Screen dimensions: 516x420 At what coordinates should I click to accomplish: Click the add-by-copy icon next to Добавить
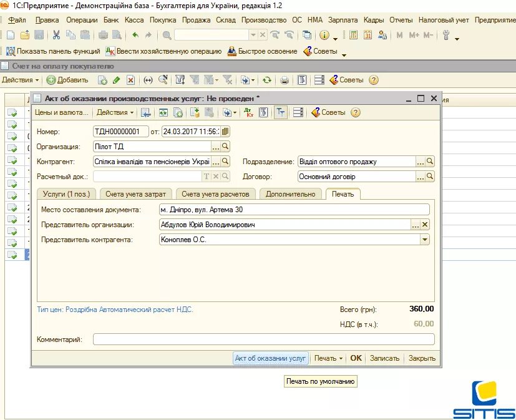click(102, 80)
